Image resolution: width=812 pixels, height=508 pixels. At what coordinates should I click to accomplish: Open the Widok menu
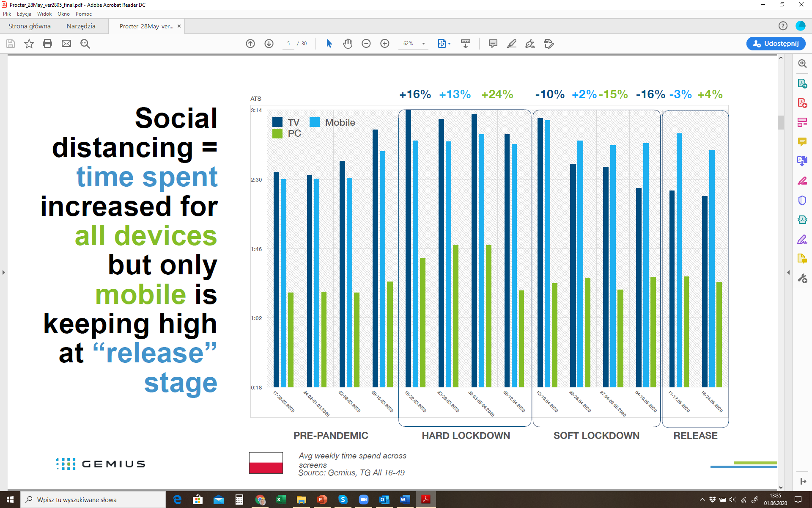(x=44, y=14)
